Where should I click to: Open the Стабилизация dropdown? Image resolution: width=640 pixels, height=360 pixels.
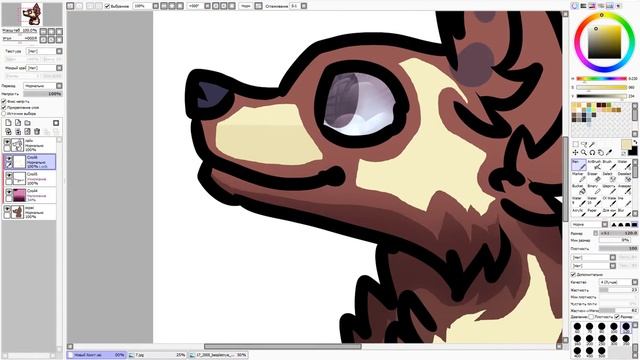(304, 6)
